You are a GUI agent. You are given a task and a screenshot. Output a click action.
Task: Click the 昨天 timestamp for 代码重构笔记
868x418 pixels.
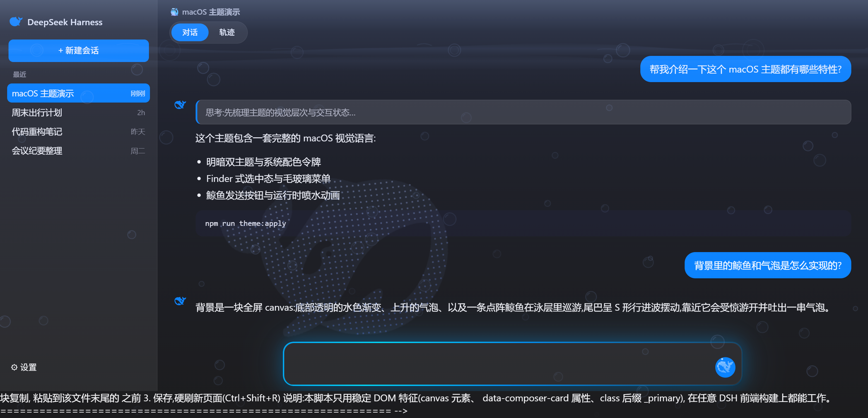click(138, 131)
